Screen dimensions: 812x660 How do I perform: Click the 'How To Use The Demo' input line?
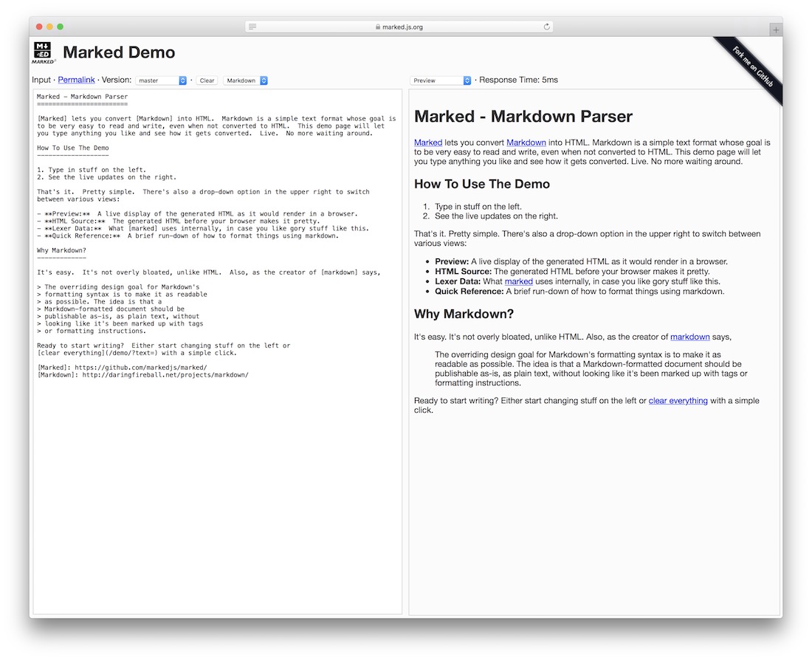pos(73,148)
